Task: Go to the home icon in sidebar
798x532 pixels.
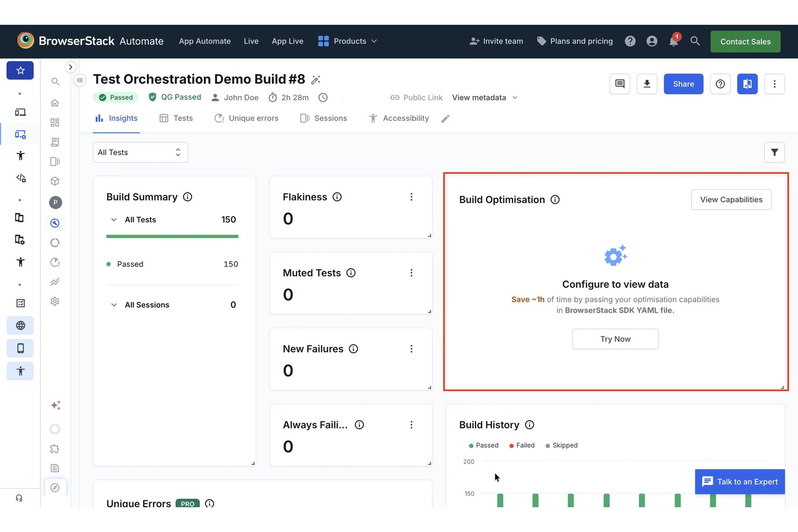Action: click(x=55, y=102)
